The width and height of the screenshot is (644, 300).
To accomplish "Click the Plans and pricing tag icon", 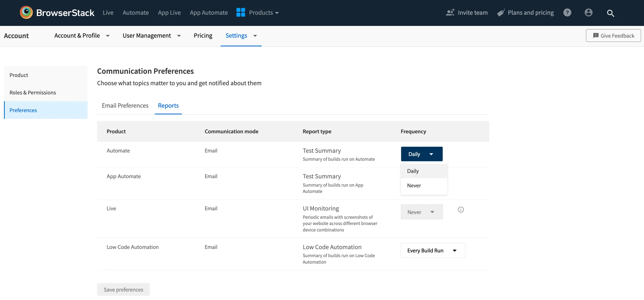I will coord(501,13).
